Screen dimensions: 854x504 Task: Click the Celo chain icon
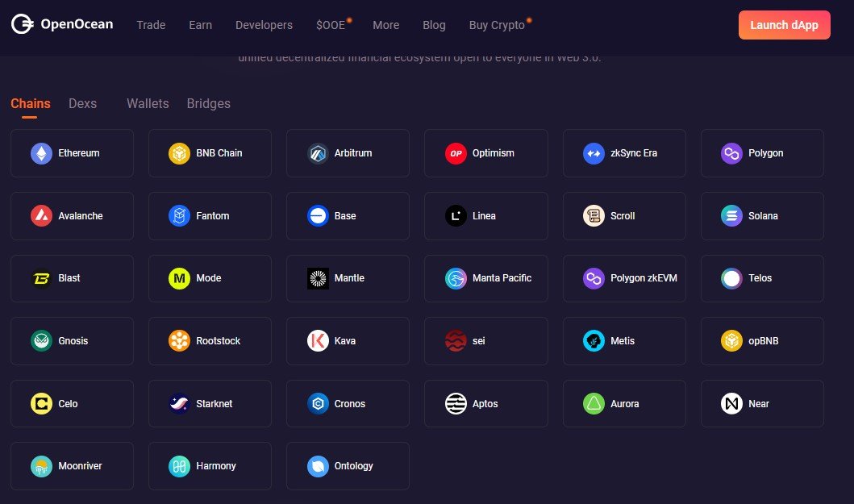click(41, 404)
